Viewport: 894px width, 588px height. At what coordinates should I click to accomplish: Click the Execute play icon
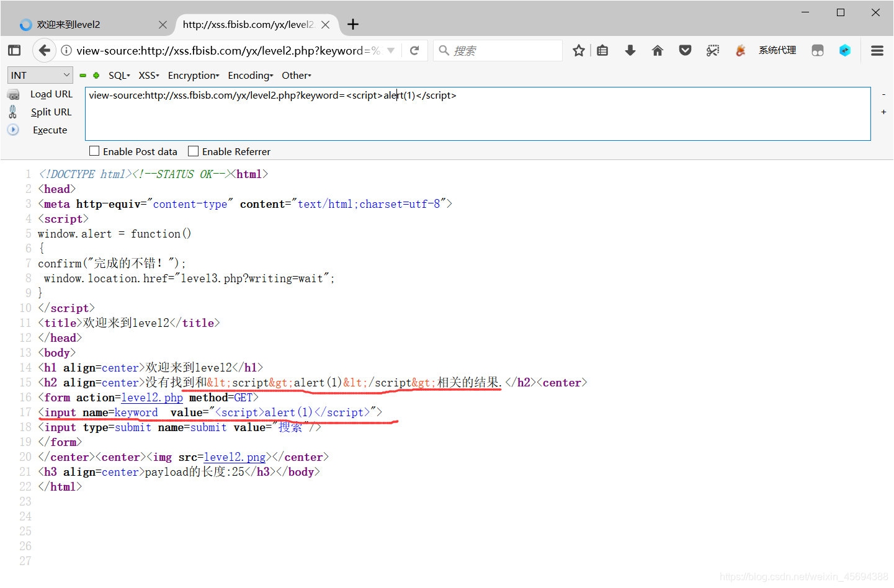coord(13,130)
